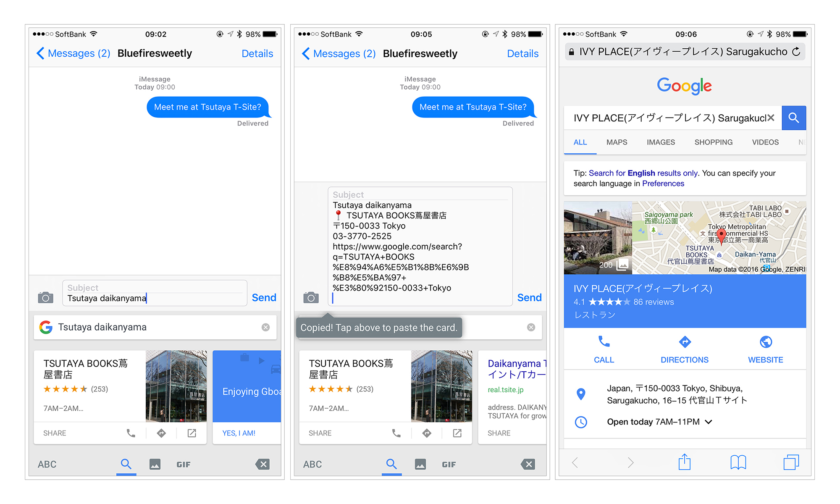Focus message text field in left phone
Viewport: 840px width, 504px height.
point(155,298)
